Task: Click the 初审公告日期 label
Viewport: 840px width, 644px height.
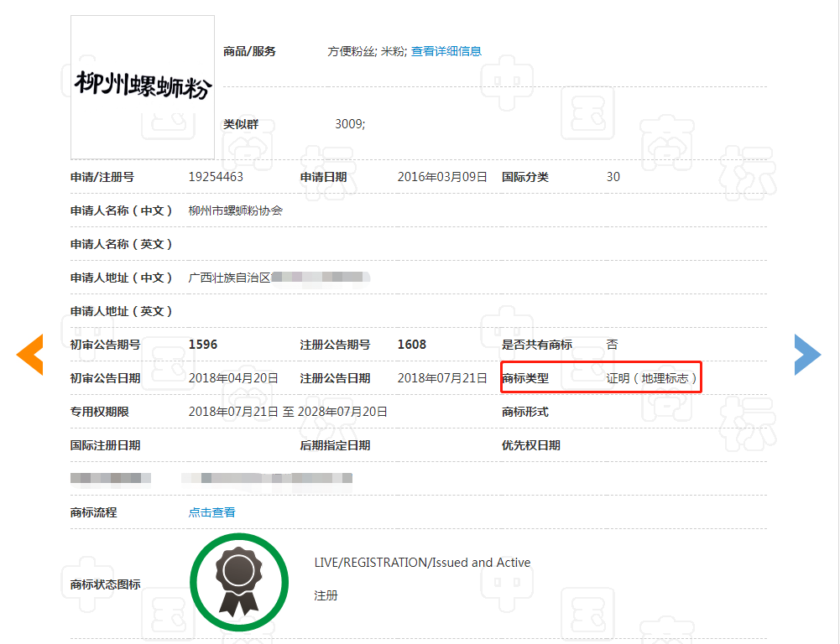Action: (106, 378)
